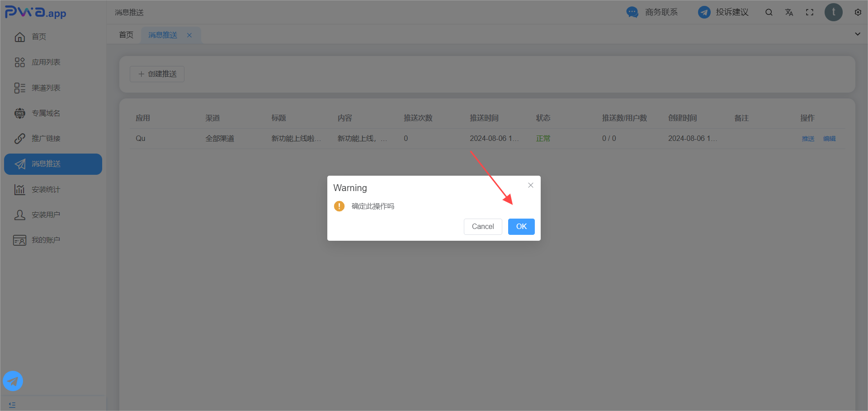This screenshot has height=411, width=868.
Task: Close the Warning dialog with X
Action: coord(531,185)
